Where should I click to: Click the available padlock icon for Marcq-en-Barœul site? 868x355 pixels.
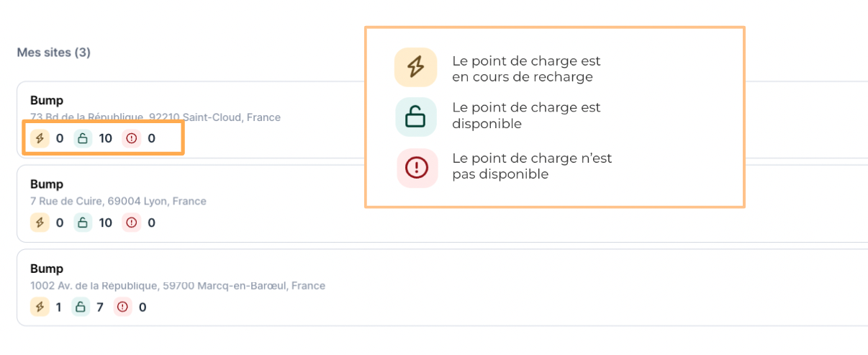click(81, 307)
